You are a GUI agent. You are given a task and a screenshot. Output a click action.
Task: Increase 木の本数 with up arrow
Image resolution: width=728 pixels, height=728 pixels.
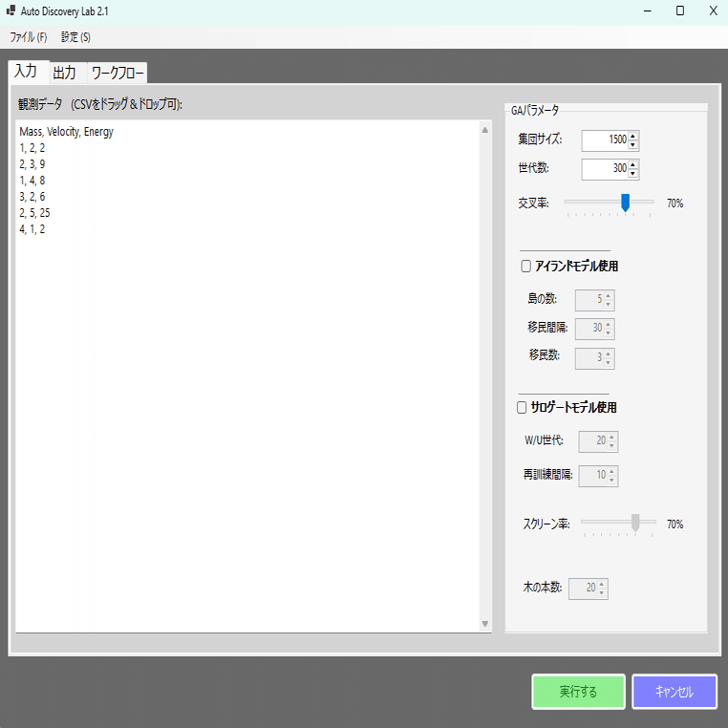coord(602,584)
